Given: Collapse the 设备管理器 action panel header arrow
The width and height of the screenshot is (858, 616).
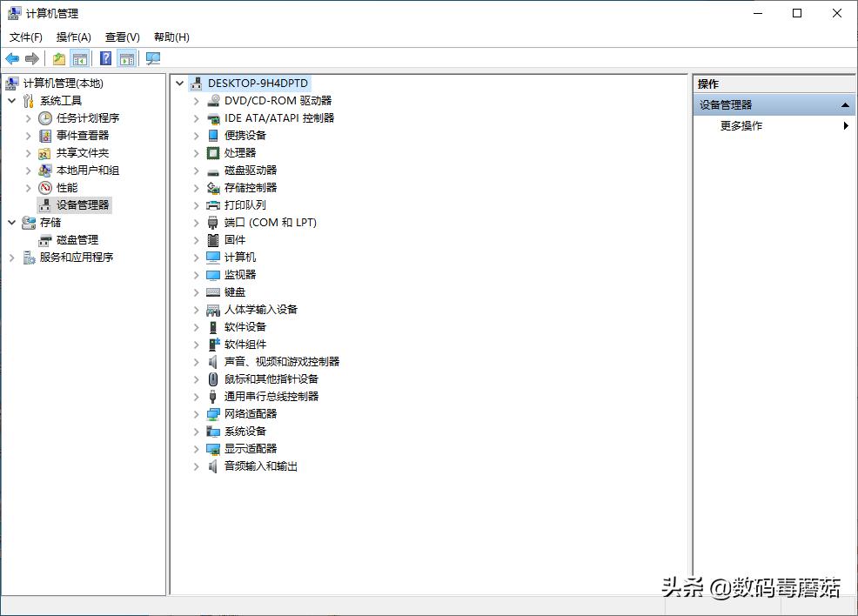Looking at the screenshot, I should (x=843, y=104).
